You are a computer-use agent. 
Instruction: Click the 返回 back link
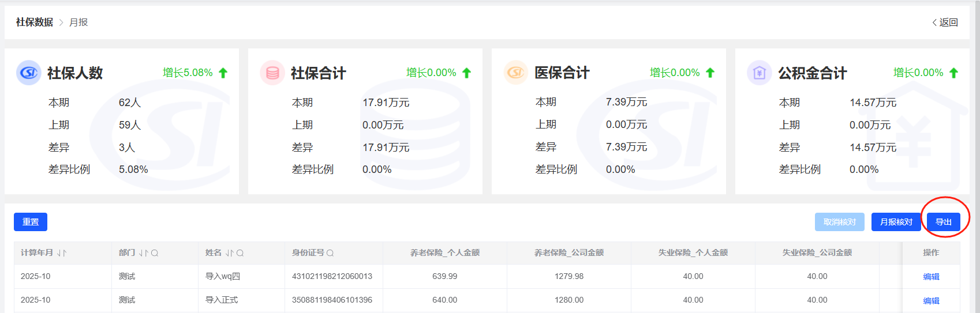click(945, 22)
